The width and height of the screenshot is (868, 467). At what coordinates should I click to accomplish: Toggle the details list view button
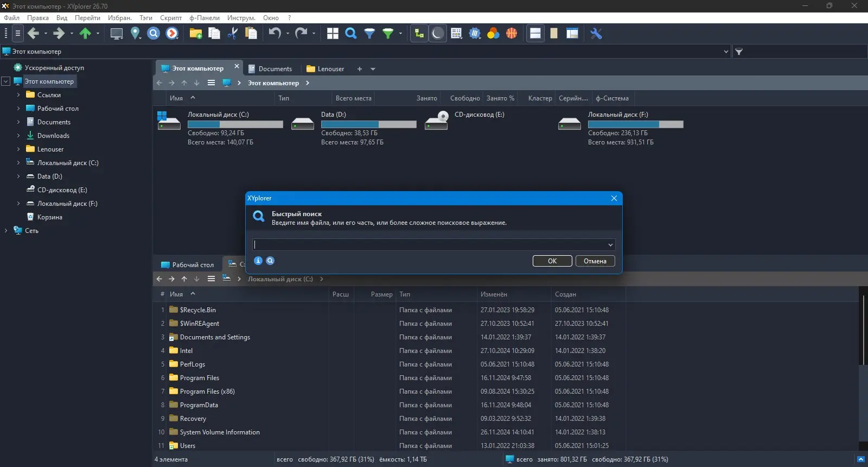coord(456,34)
